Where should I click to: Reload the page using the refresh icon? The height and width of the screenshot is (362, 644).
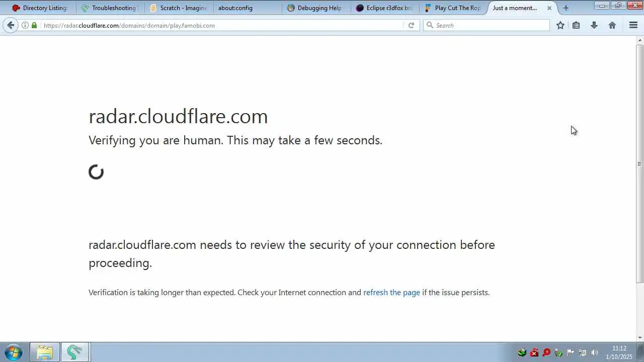(x=411, y=25)
